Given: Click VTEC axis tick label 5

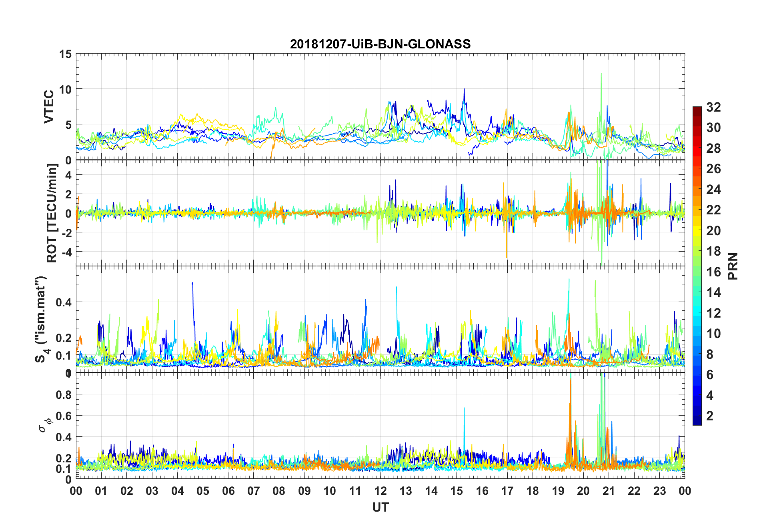Looking at the screenshot, I should pyautogui.click(x=68, y=125).
